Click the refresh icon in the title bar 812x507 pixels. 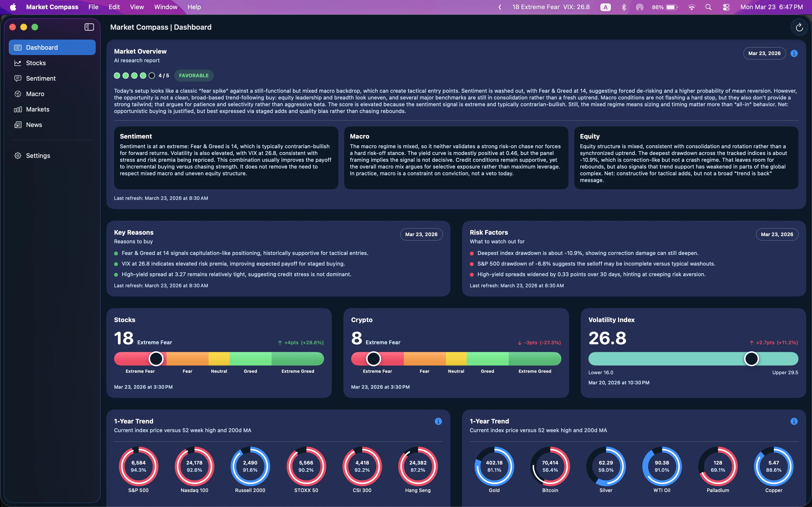click(x=799, y=27)
